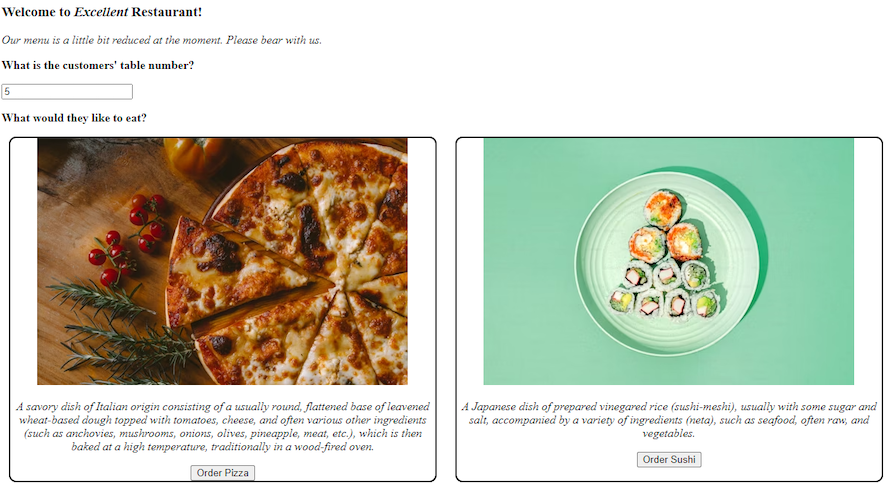Click the Japanese sushi description paragraph
Viewport: 895px width, 483px height.
tap(669, 420)
